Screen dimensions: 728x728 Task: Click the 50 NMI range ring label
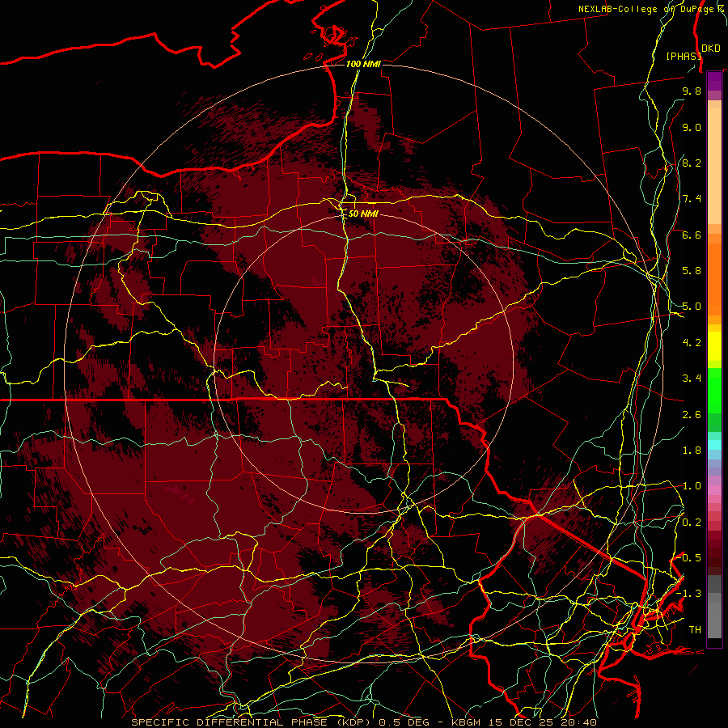[x=363, y=214]
